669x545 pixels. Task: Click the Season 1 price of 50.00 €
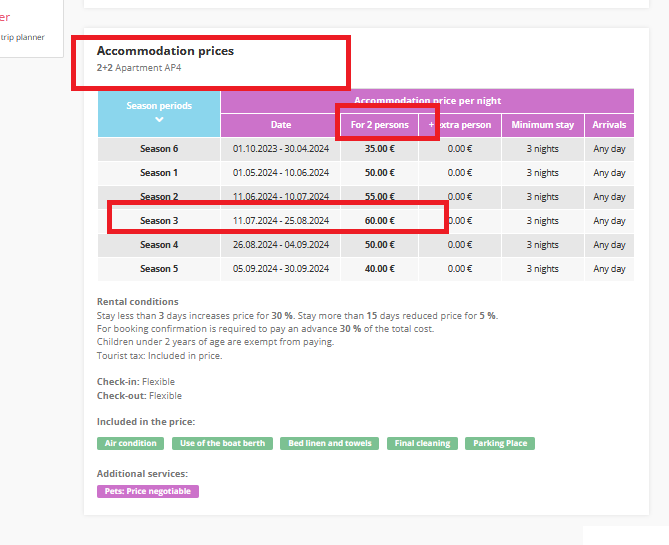tap(379, 173)
